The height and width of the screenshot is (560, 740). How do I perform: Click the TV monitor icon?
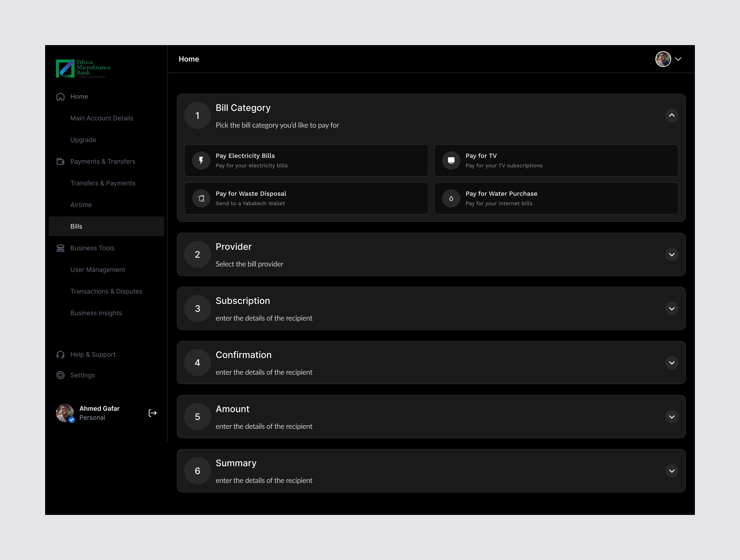tap(451, 161)
